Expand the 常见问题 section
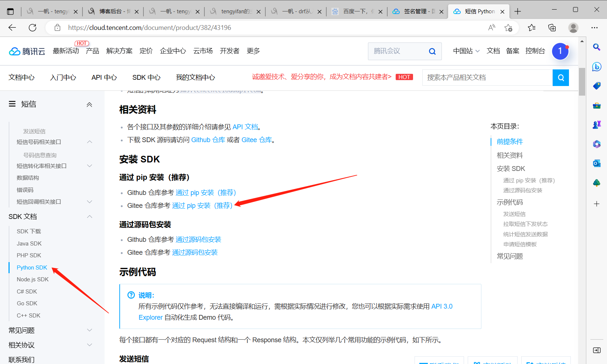Screen dimensions: 607x364 [x=90, y=330]
